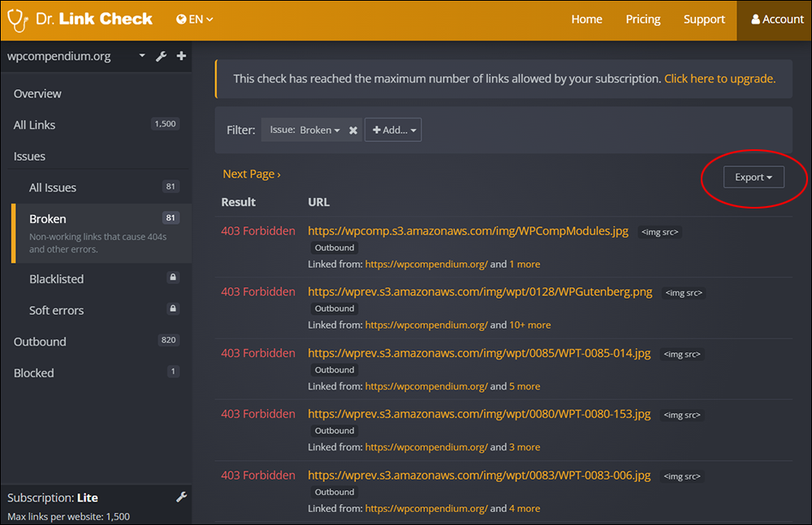The image size is (812, 525).
Task: Open wpcompendium.org source link under WPT-0083-006.jpg
Action: 426,509
